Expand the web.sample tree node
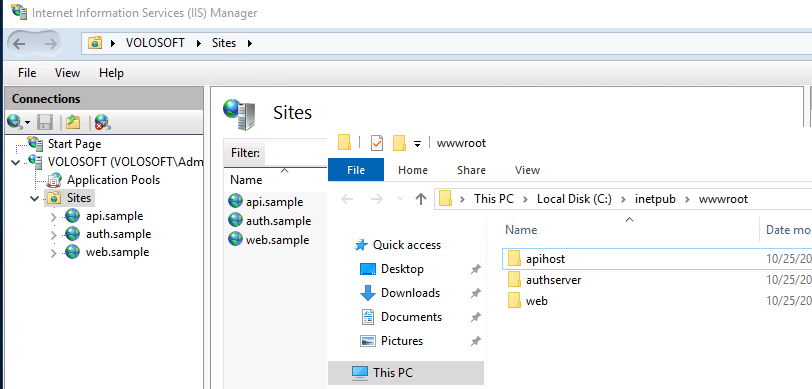Screen dimensions: 812x389 click(x=53, y=253)
